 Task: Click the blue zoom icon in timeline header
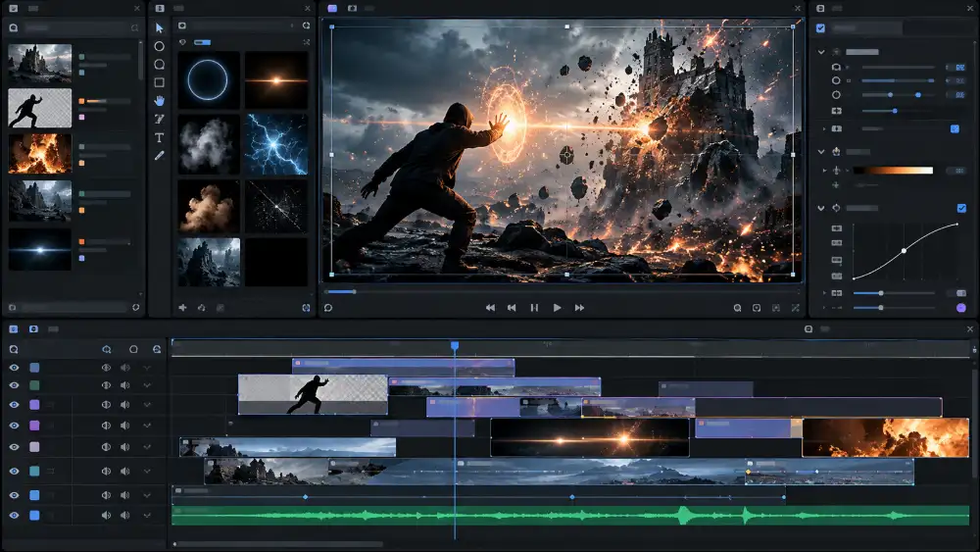click(107, 349)
